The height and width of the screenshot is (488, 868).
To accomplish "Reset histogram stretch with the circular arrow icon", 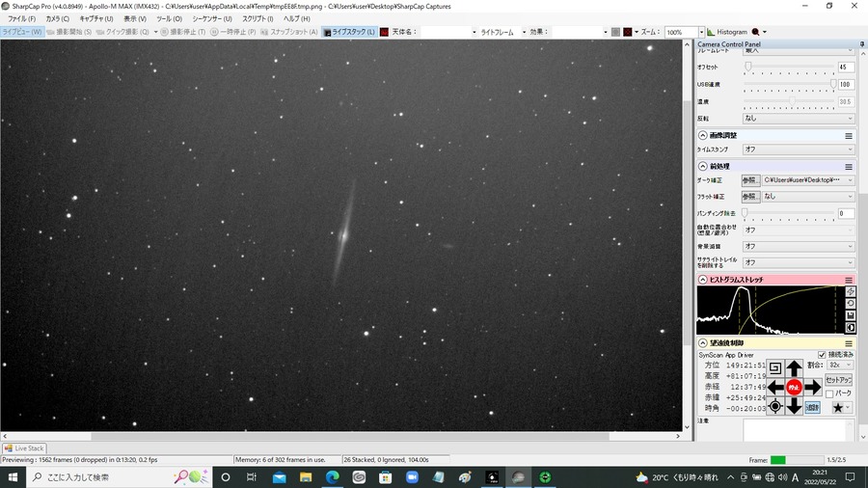I will (x=851, y=303).
